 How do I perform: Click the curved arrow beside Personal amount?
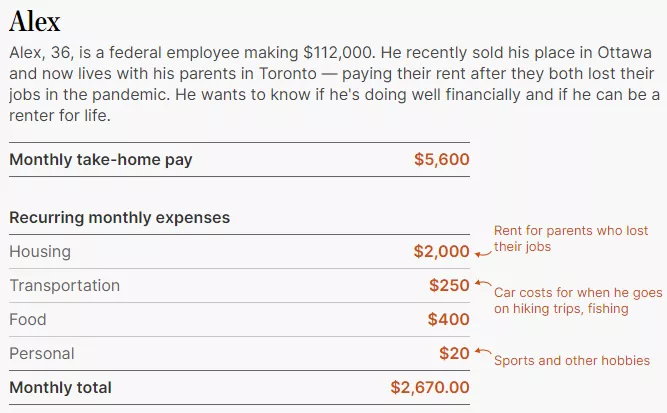483,351
